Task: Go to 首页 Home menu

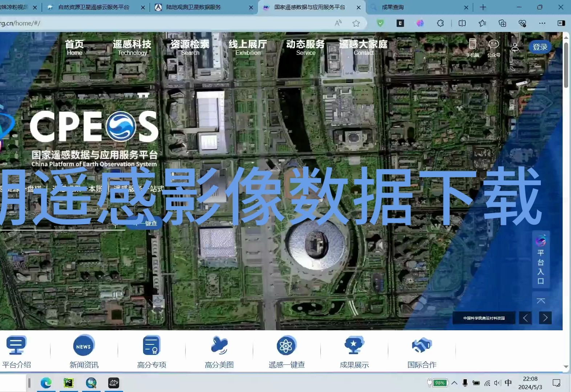Action: pyautogui.click(x=74, y=48)
